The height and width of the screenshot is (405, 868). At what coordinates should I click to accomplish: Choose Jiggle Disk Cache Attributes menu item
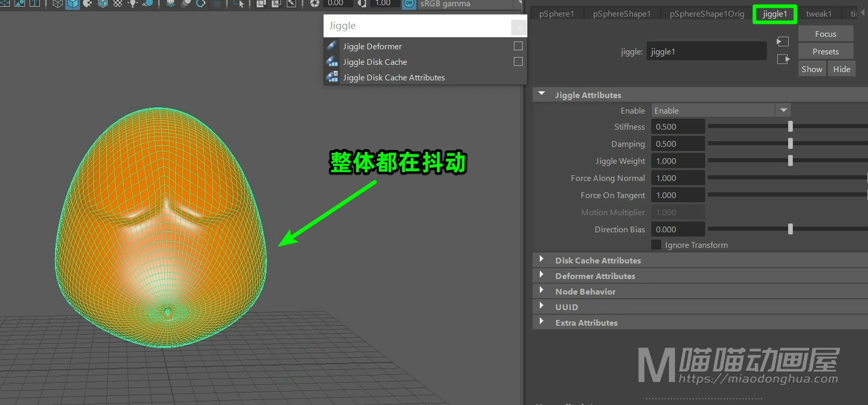[x=394, y=77]
